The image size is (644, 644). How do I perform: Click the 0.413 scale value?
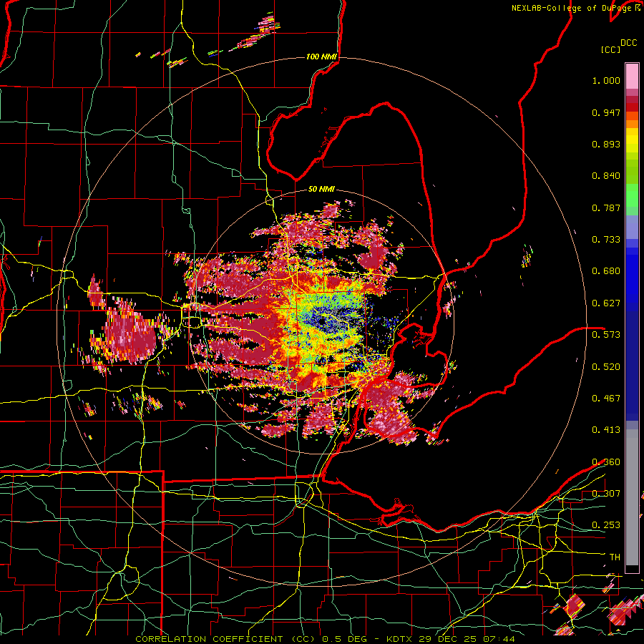tap(606, 430)
